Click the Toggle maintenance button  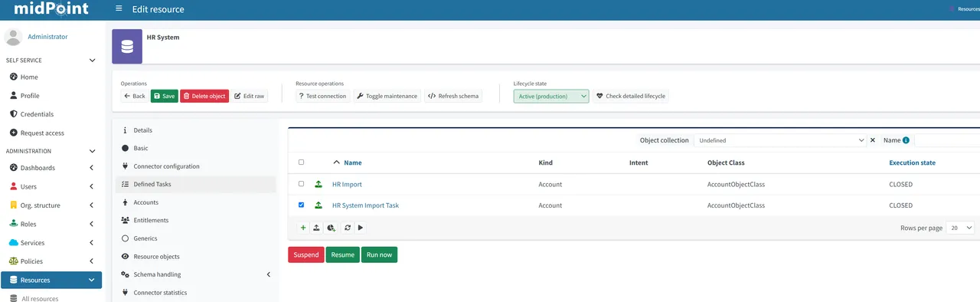click(x=387, y=96)
